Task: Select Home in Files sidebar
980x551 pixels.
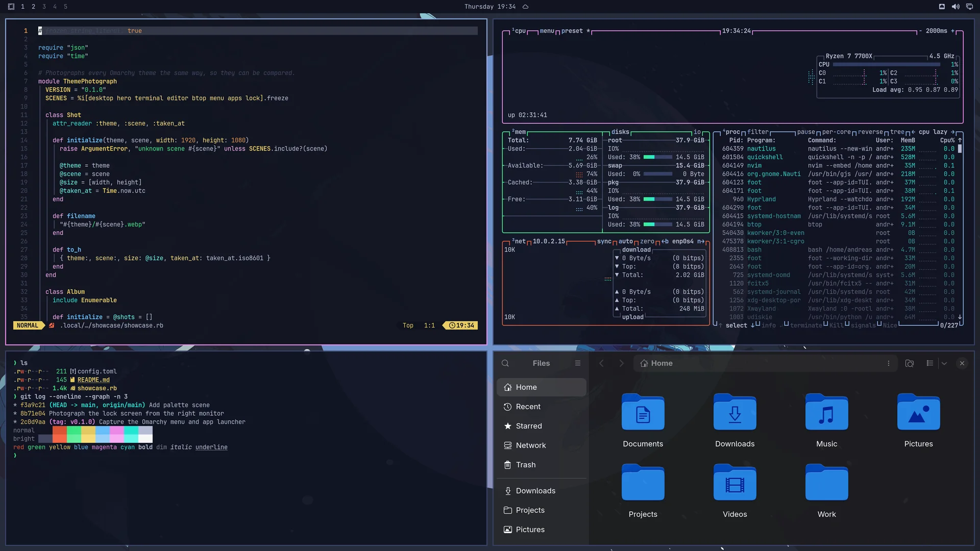Action: pos(542,387)
